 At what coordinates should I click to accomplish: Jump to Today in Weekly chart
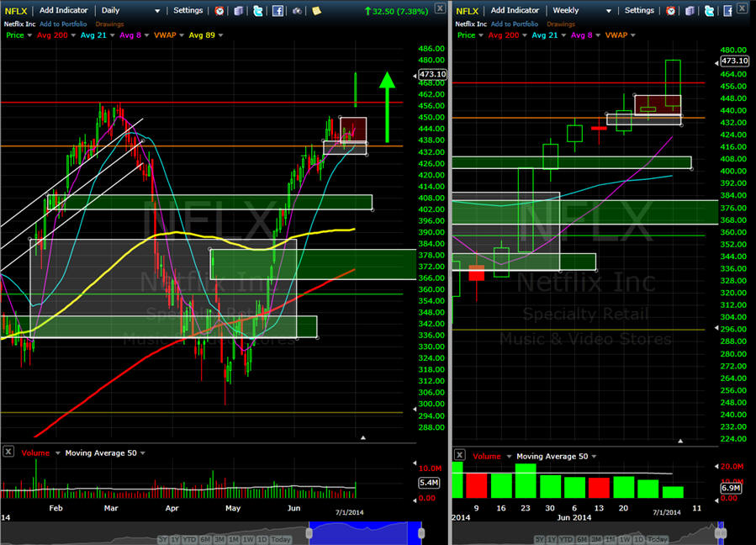[657, 539]
